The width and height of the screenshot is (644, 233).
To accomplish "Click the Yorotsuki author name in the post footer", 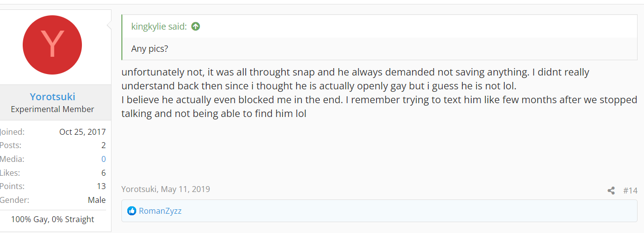I will point(139,189).
